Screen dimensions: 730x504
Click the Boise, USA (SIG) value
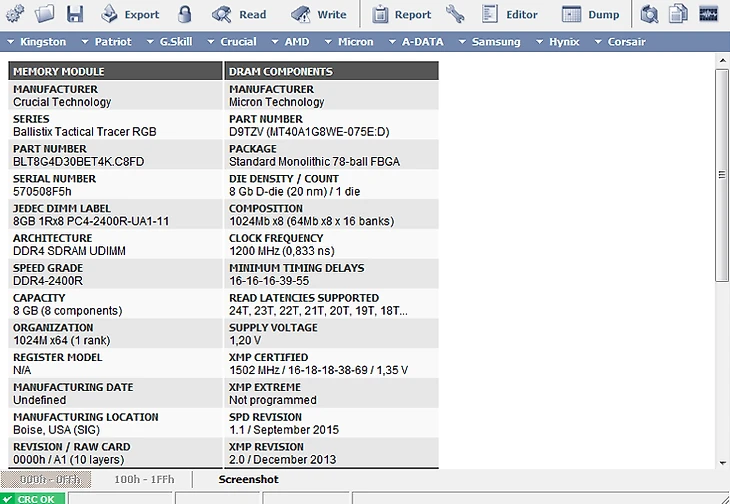(x=56, y=430)
